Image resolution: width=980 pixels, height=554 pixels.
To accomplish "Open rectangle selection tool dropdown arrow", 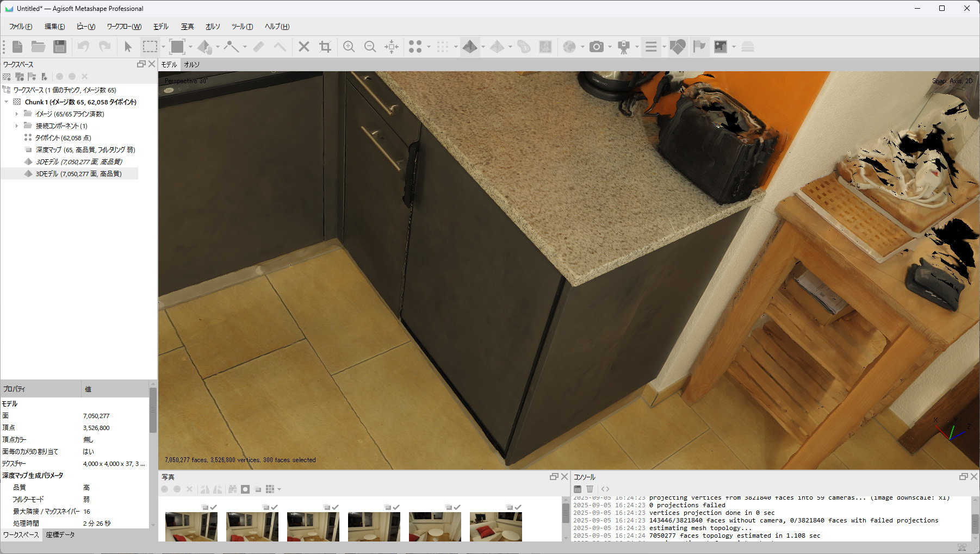I will [x=163, y=47].
